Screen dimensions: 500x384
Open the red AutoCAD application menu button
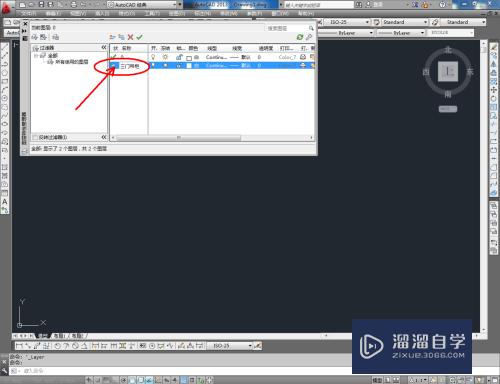coord(6,8)
